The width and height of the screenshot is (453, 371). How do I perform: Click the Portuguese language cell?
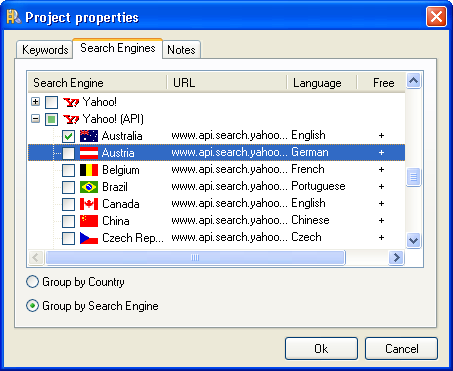tap(318, 186)
